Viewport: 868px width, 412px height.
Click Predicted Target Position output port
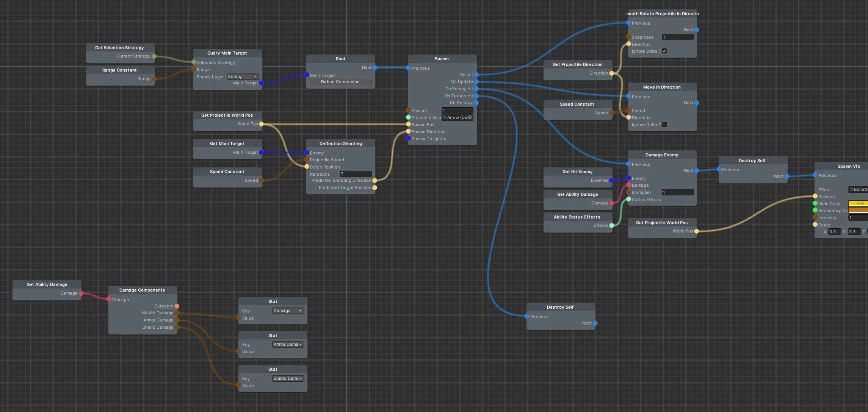point(375,188)
